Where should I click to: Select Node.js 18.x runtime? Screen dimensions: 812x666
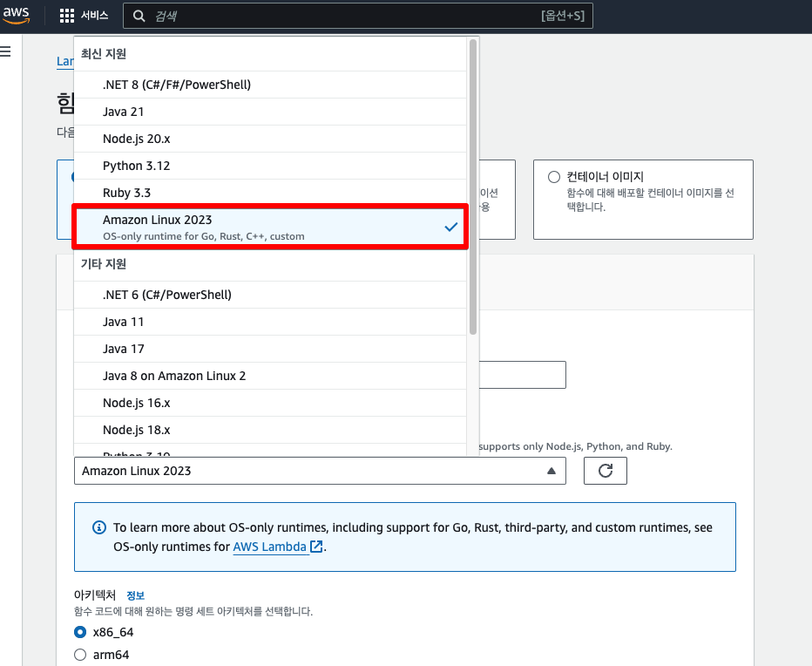[x=270, y=429]
